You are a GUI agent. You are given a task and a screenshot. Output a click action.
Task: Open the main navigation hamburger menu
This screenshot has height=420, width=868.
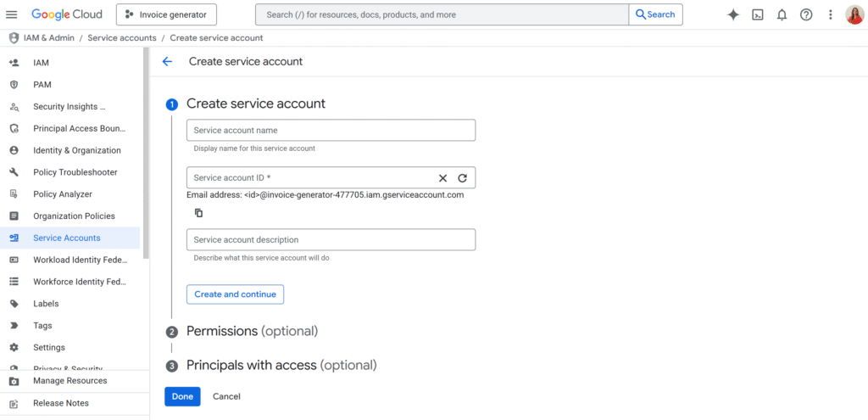click(x=12, y=14)
